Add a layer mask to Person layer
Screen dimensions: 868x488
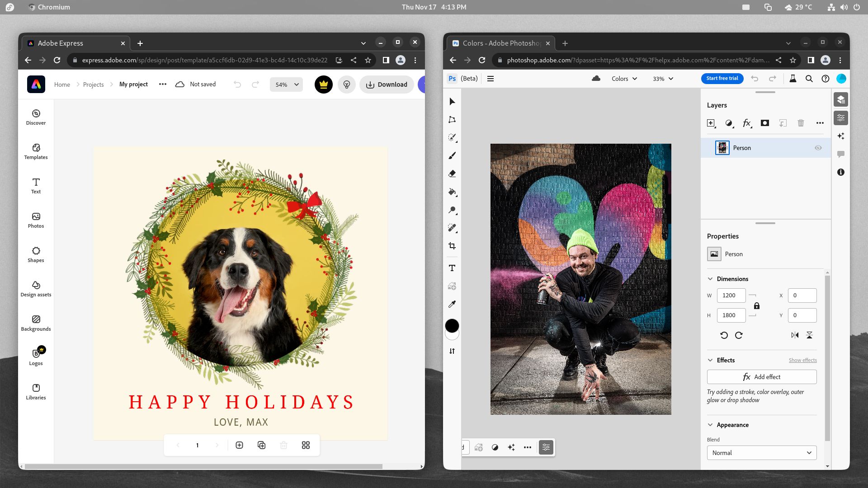(x=765, y=123)
